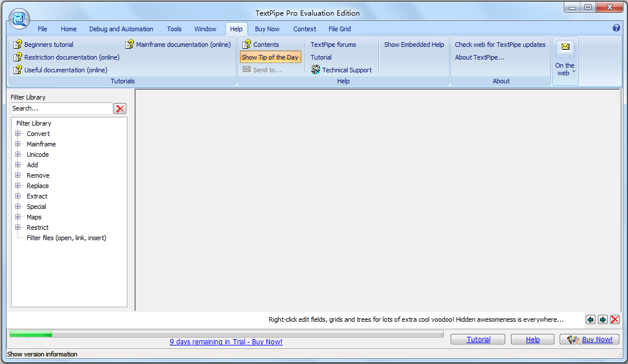Expand the Remove tree node
Viewport: 628px width, 364px height.
click(17, 175)
